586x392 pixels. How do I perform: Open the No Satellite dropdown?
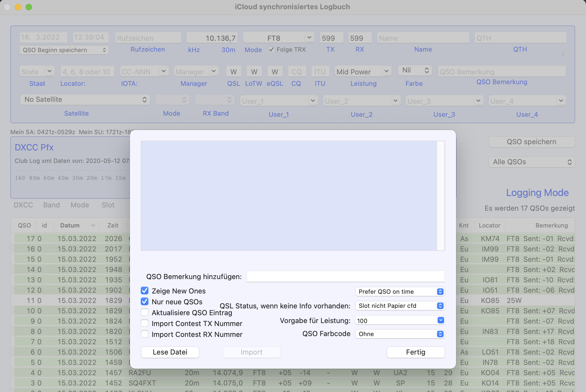tap(85, 100)
